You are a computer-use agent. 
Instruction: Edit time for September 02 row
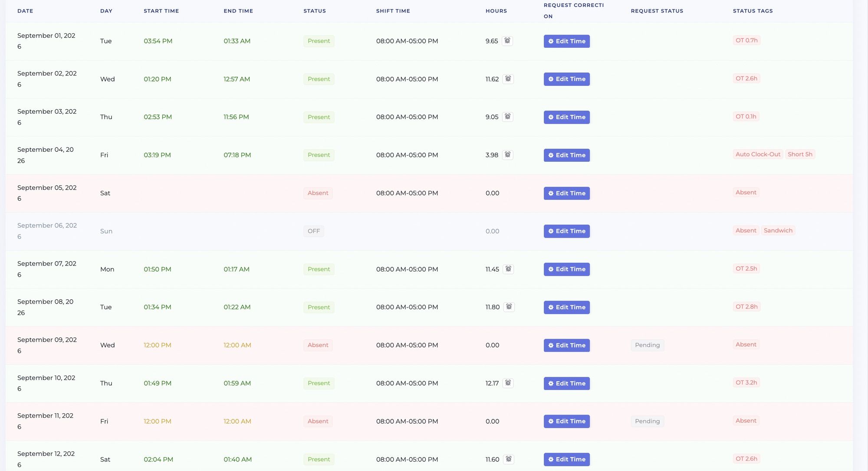566,79
